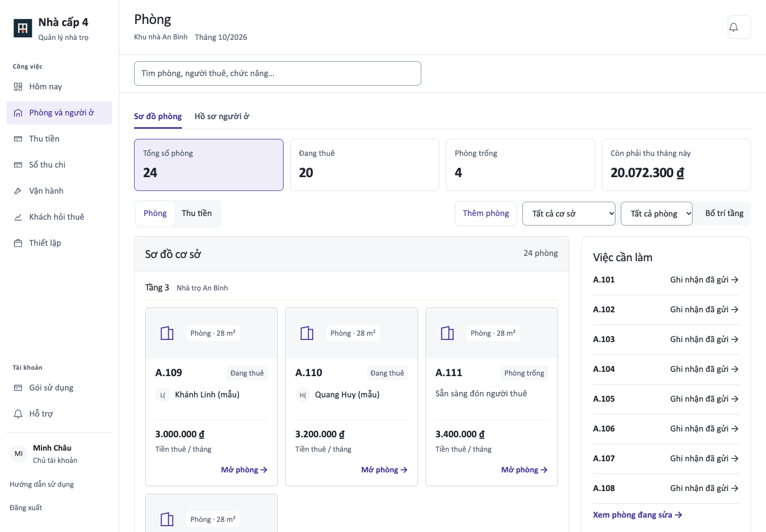Select the Tổng số phòng stat card
Screen dimensions: 766x532
coord(209,165)
